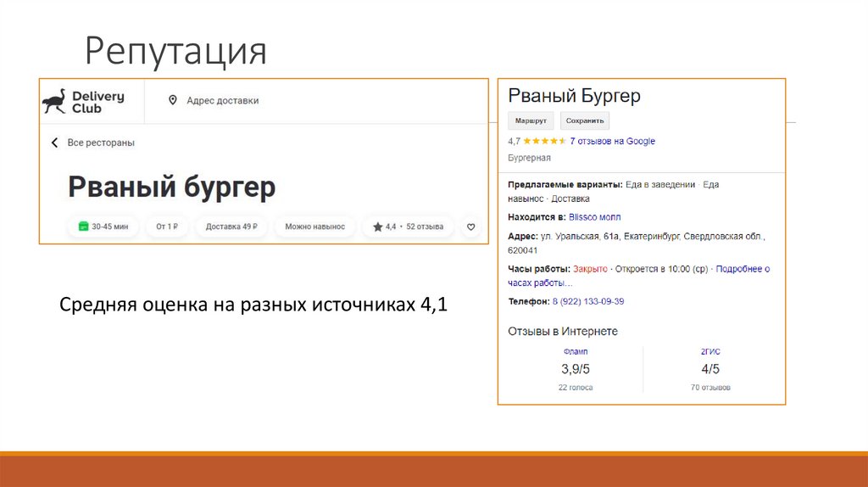Click the Предлагаемые варианты label
Image resolution: width=868 pixels, height=487 pixels.
point(565,184)
